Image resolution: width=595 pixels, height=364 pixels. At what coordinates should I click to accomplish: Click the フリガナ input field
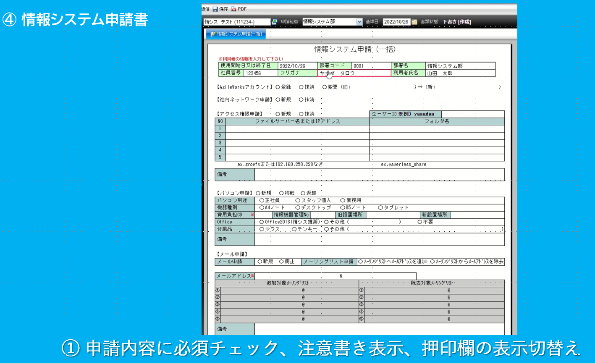pos(354,73)
